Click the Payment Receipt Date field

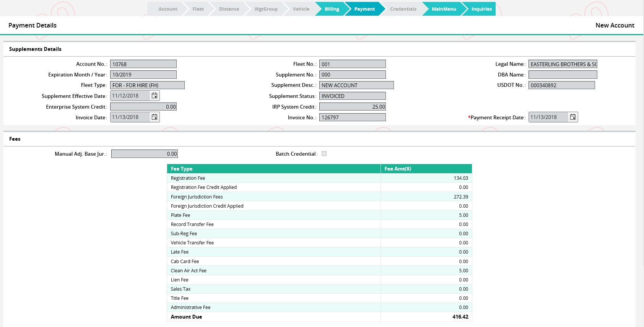click(548, 117)
